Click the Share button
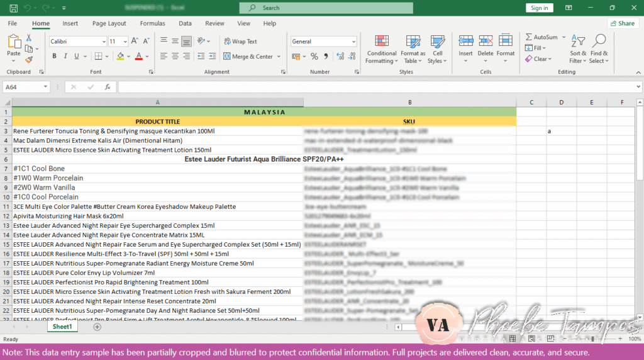The height and width of the screenshot is (360, 644). pyautogui.click(x=623, y=23)
